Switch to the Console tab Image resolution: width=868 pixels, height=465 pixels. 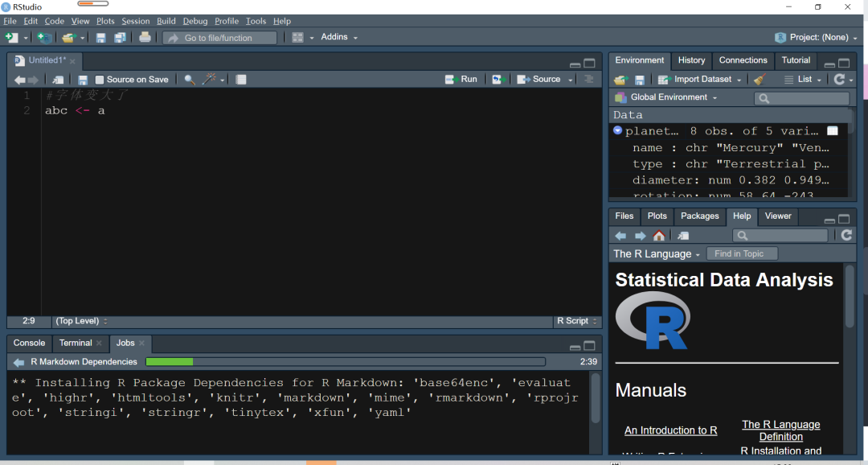[30, 343]
